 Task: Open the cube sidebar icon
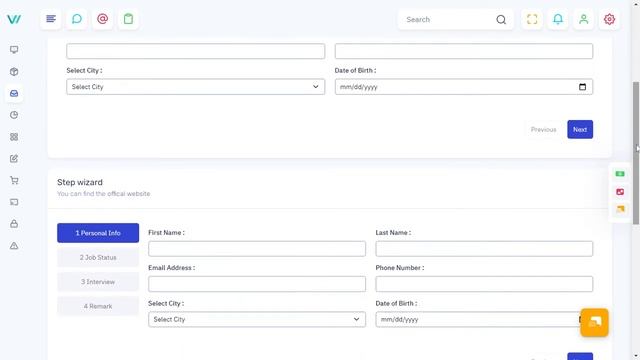(14, 72)
